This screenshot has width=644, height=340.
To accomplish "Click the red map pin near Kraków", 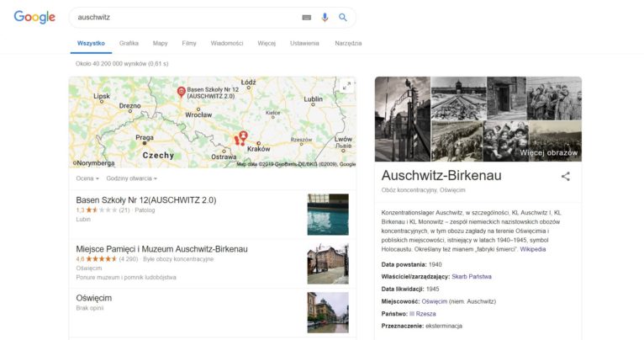I will 243,135.
